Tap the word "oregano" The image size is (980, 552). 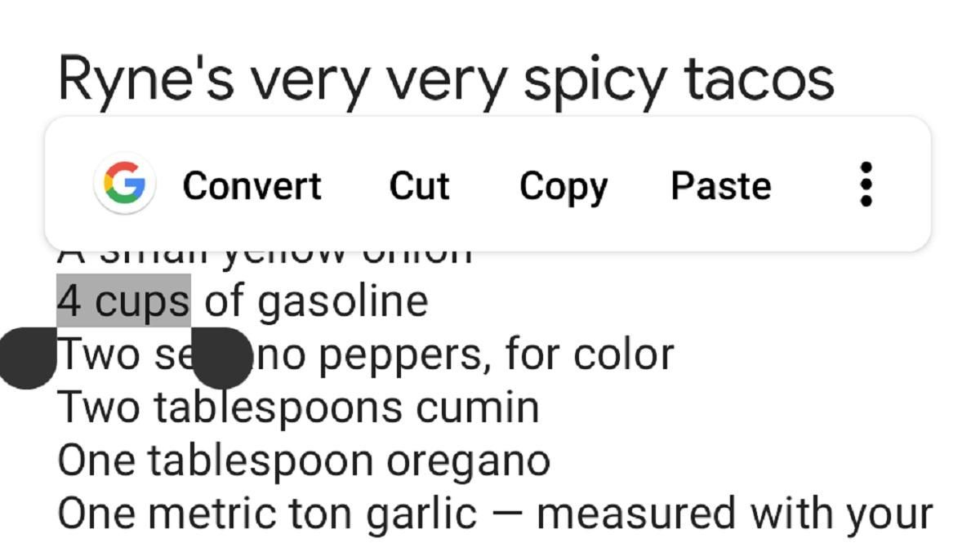point(468,461)
